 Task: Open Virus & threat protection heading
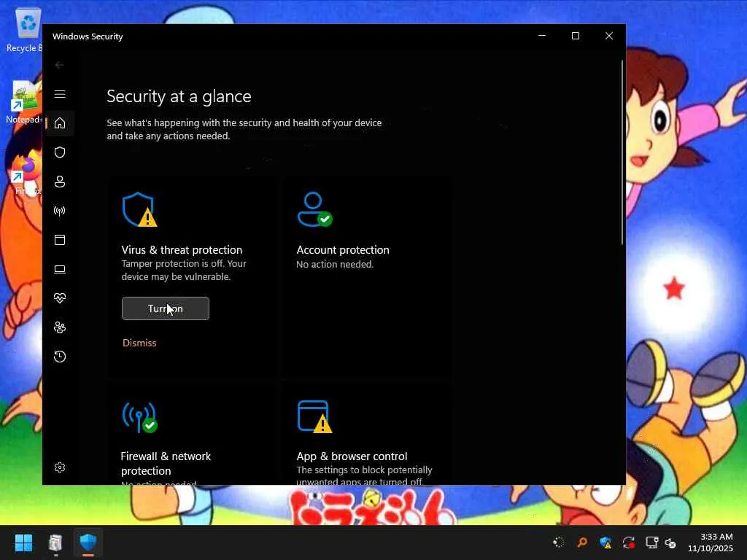coord(182,250)
